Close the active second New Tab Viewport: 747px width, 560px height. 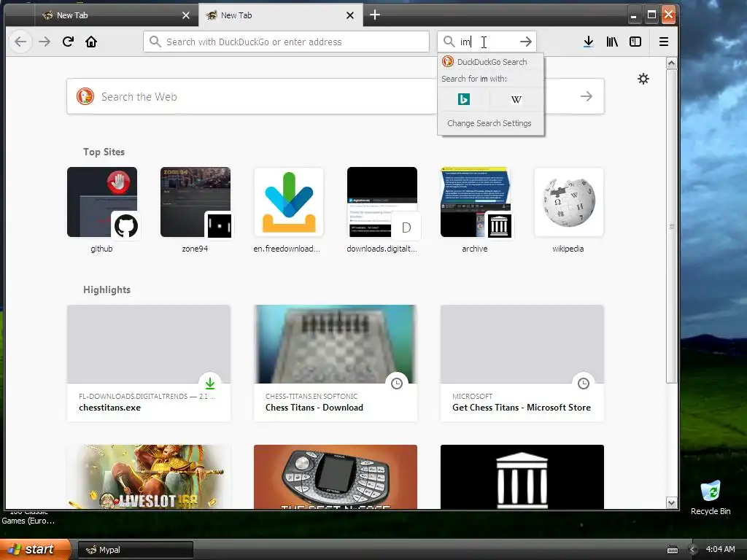point(350,15)
